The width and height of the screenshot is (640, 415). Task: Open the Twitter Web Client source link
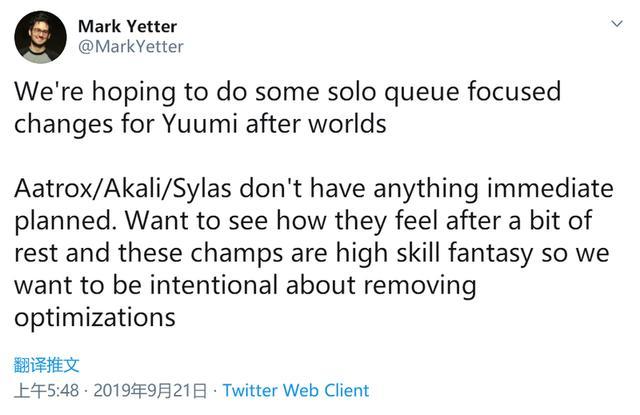(296, 390)
